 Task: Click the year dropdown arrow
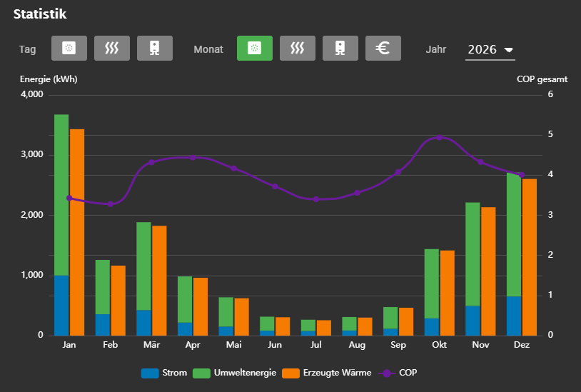point(509,50)
